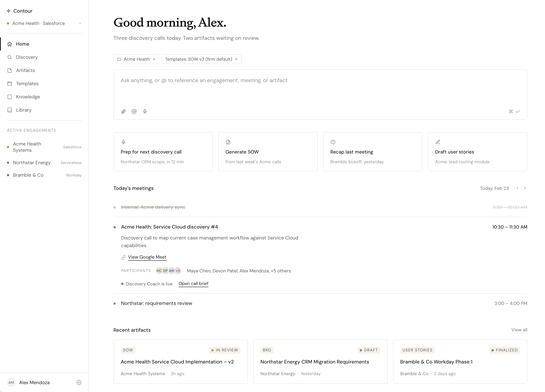Activate the microphone voice input icon
The height and width of the screenshot is (392, 545).
click(145, 111)
